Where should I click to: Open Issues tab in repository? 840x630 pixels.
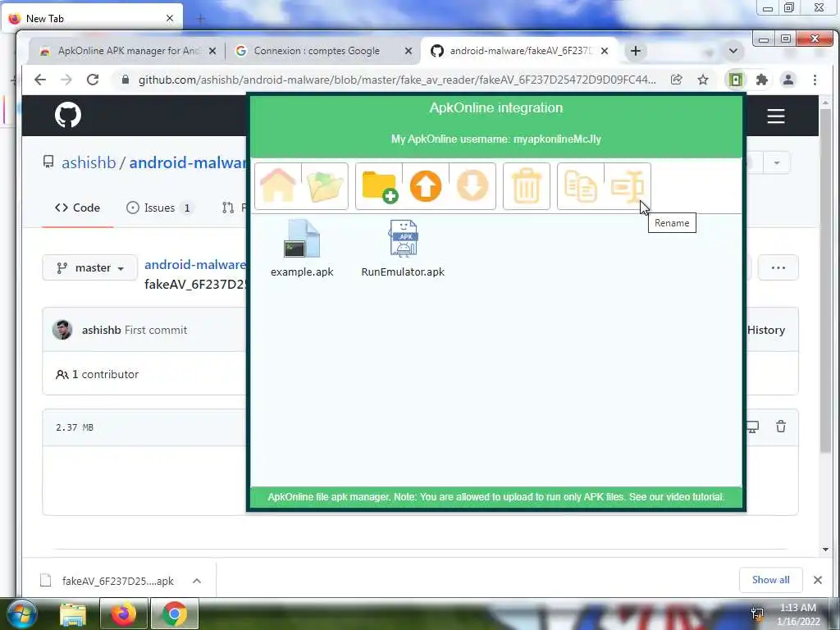(x=160, y=208)
